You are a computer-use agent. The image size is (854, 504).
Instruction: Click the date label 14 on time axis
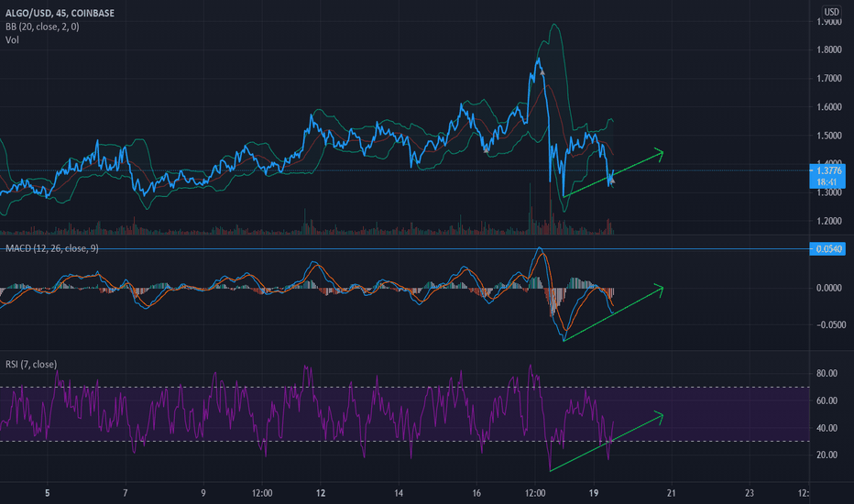pyautogui.click(x=399, y=493)
